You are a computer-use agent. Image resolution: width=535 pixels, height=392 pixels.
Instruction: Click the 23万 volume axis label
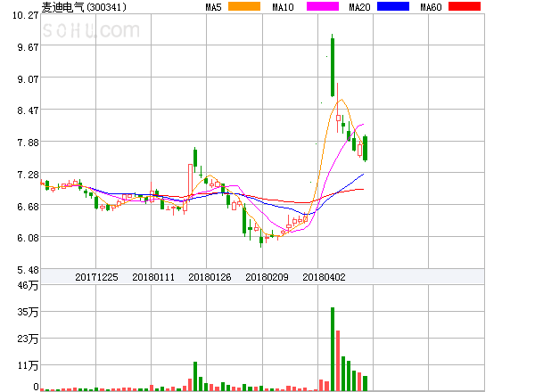[28, 339]
